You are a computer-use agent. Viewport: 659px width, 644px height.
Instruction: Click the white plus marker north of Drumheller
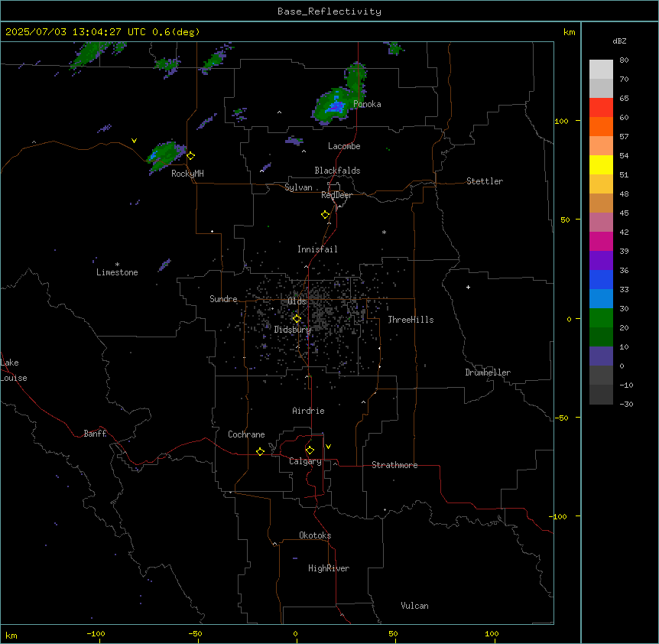tap(468, 287)
